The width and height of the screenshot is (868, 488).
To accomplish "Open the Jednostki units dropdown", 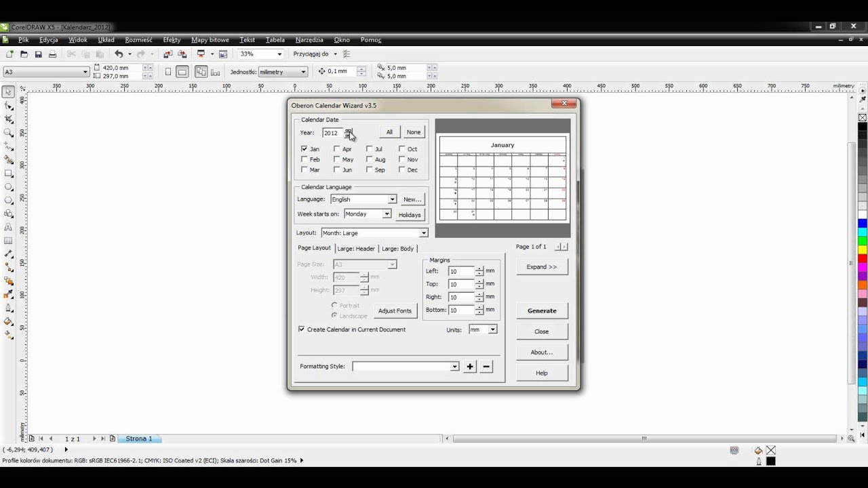I will [303, 72].
